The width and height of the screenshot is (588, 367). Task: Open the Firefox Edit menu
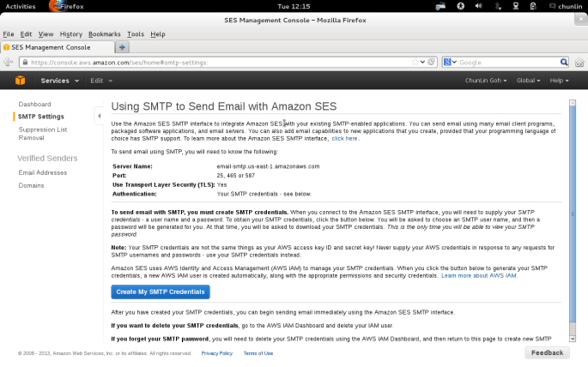coord(26,34)
